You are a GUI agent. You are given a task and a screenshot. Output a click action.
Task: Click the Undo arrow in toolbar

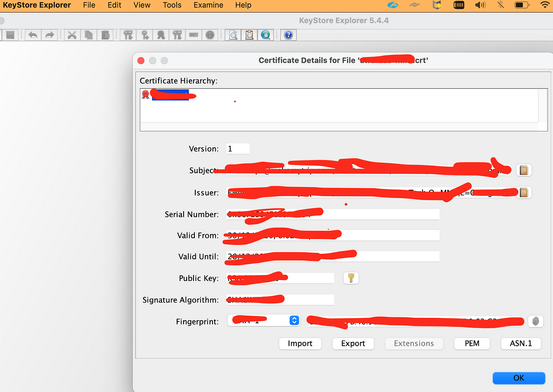coord(33,35)
